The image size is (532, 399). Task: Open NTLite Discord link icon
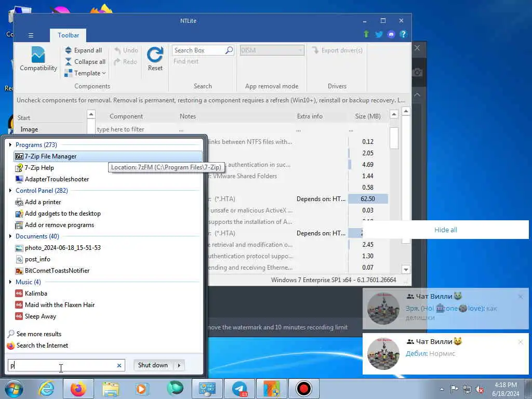[391, 34]
